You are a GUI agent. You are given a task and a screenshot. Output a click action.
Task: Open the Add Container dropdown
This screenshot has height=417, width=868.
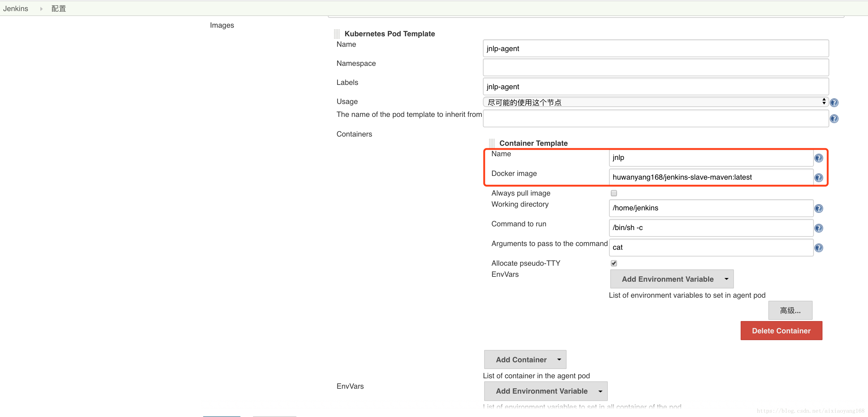click(525, 359)
